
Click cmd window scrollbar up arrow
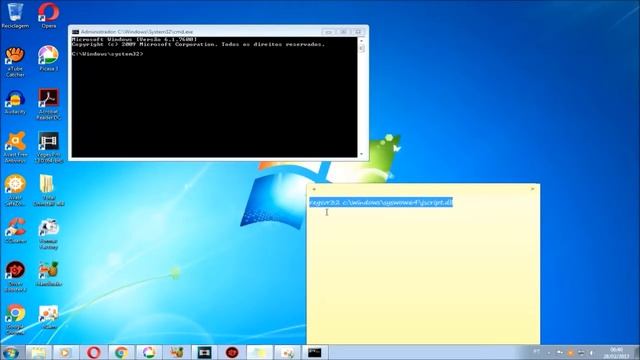point(361,40)
